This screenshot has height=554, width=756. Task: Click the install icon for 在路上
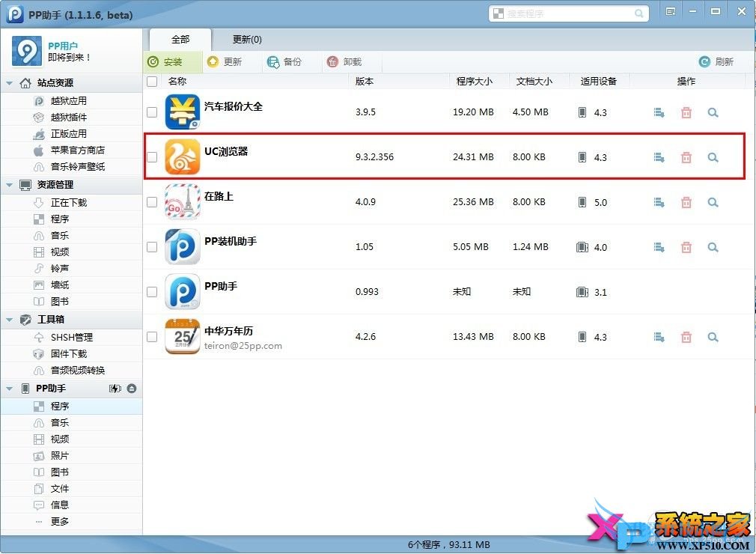659,202
